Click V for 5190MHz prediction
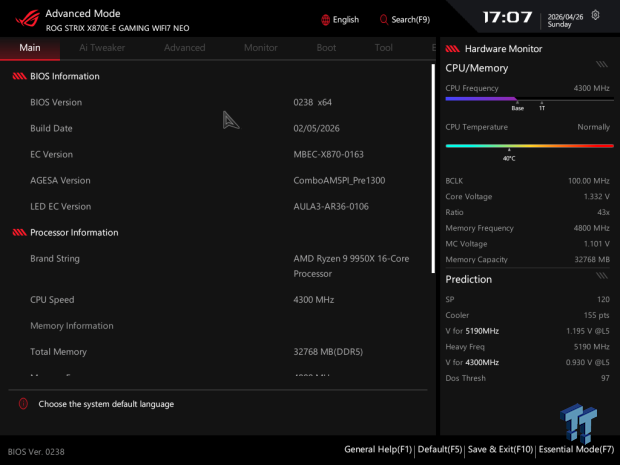 pos(527,331)
